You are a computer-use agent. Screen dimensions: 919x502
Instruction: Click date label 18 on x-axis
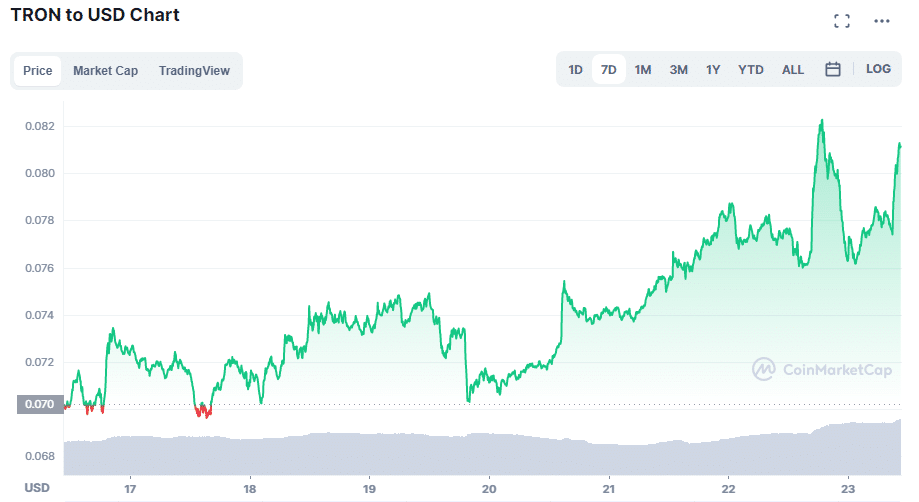click(x=250, y=489)
